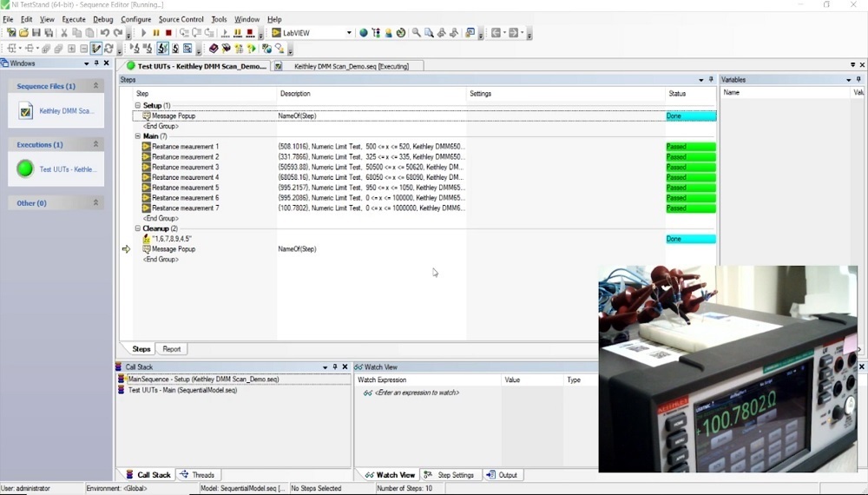Screen dimensions: 868x495
Task: Click the Enter an expression to watch field
Action: (417, 393)
